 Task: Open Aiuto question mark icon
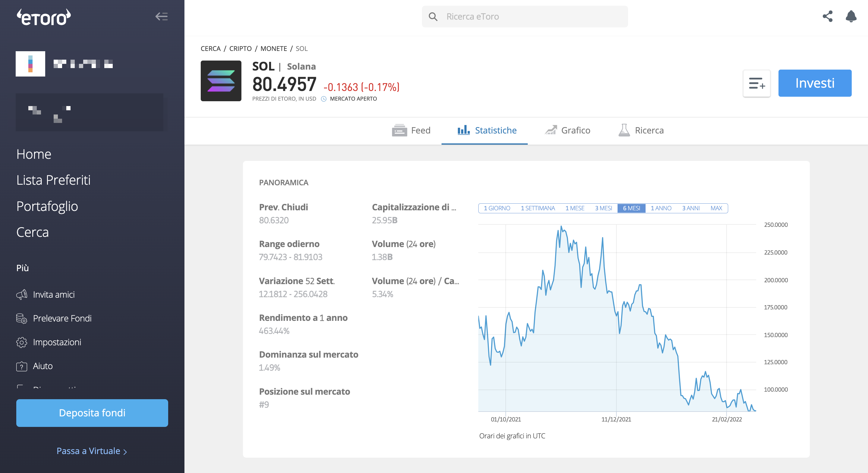click(x=22, y=366)
